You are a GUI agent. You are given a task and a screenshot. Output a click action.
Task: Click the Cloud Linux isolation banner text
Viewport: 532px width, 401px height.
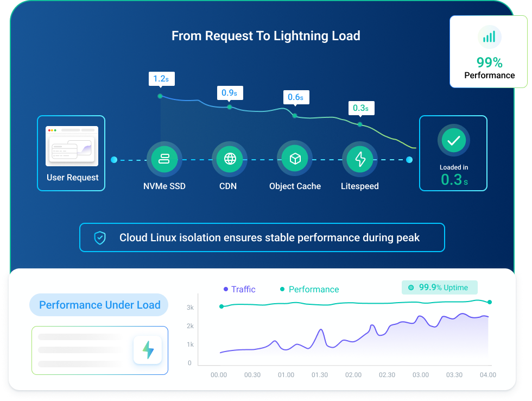coord(269,237)
